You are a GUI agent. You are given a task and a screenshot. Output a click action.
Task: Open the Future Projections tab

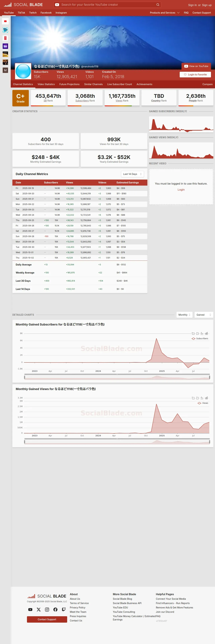coord(69,84)
